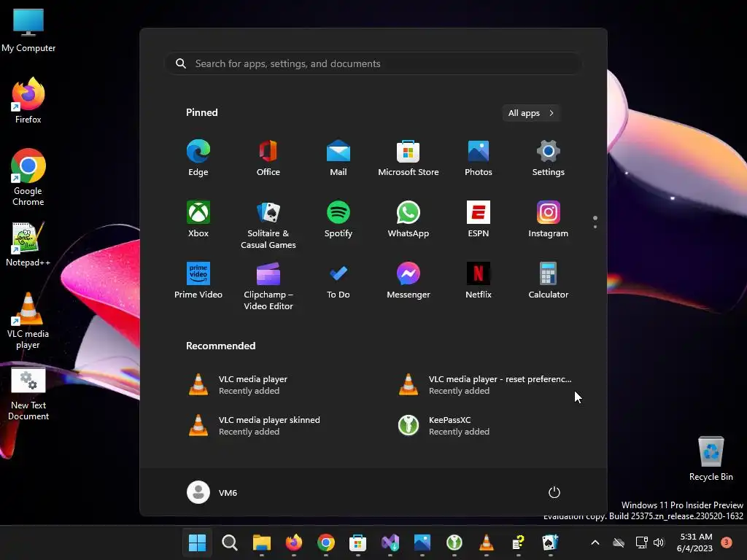Launch the Office pinned app
Image resolution: width=747 pixels, height=560 pixels.
tap(268, 158)
